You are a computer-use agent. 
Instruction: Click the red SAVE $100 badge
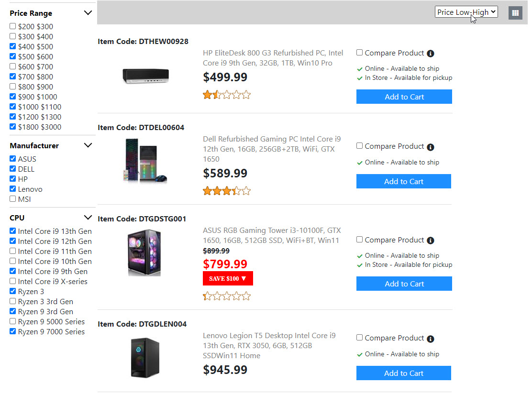point(228,278)
